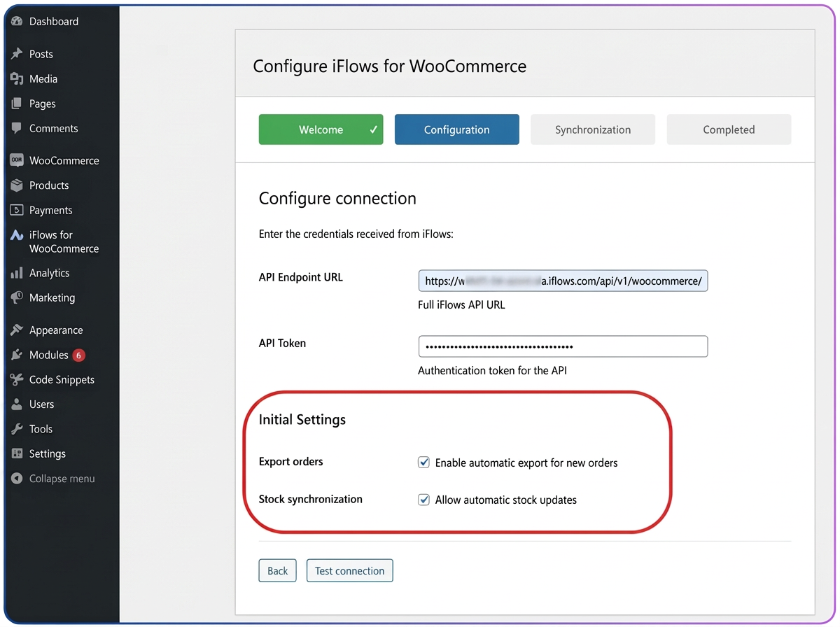Click the Code Snippets scissors icon
The height and width of the screenshot is (627, 840).
click(x=17, y=379)
